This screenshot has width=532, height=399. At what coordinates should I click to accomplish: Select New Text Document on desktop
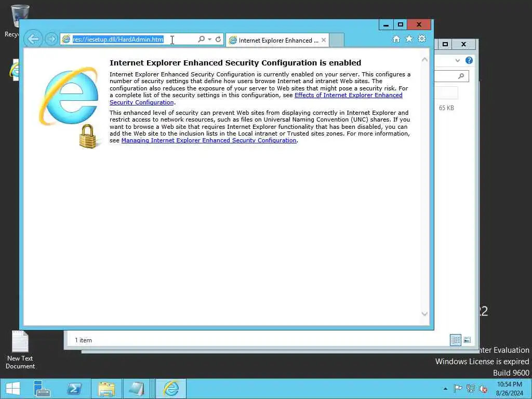[x=20, y=350]
